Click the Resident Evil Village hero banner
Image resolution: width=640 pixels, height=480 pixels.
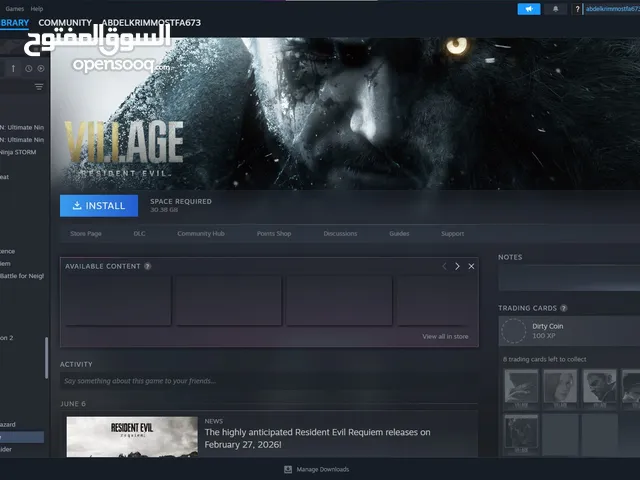(345, 113)
